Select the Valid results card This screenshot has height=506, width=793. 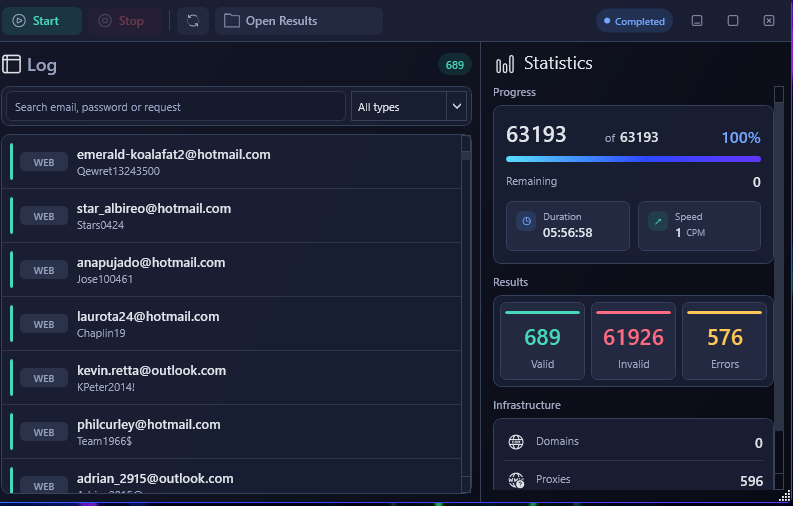click(542, 341)
